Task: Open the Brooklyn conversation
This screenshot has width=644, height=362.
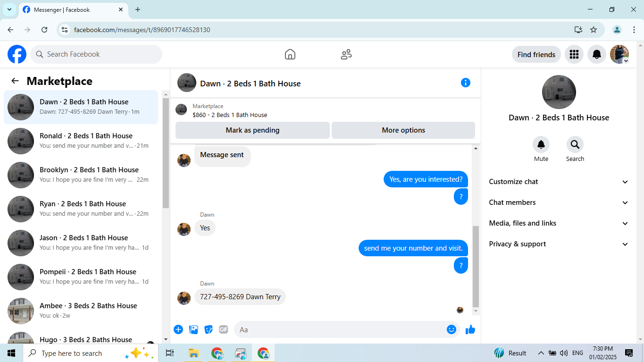Action: 81,175
